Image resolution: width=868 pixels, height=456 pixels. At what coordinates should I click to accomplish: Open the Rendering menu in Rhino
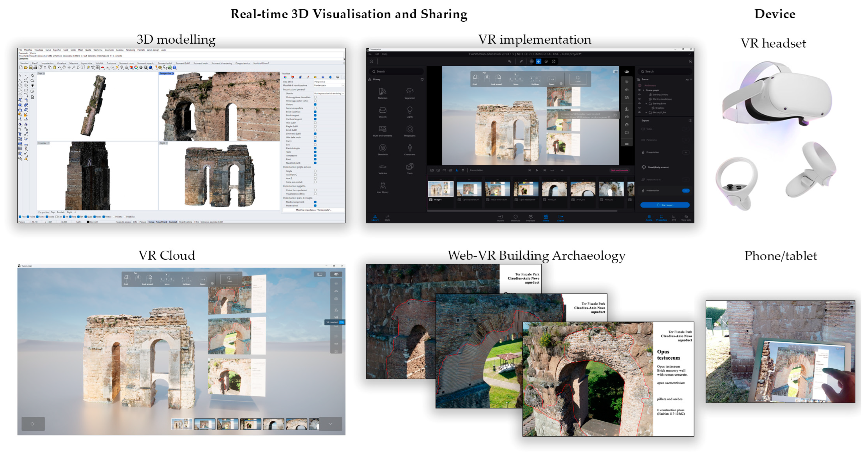(130, 50)
